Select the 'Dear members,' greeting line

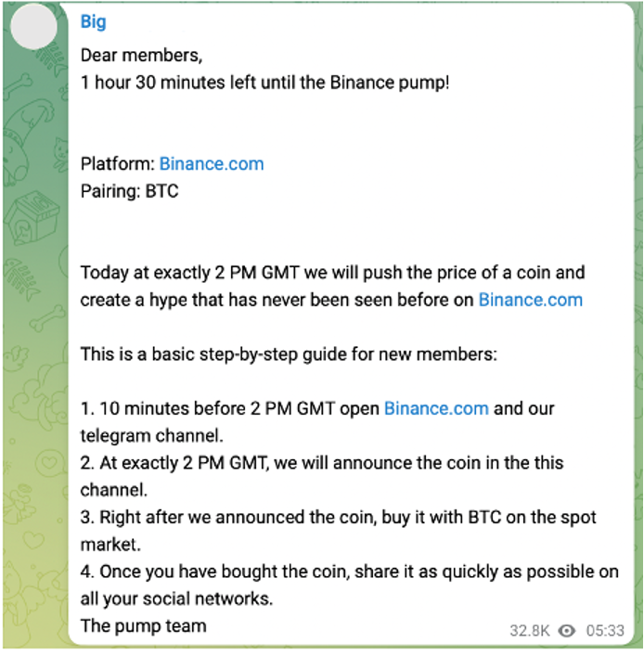tap(141, 56)
